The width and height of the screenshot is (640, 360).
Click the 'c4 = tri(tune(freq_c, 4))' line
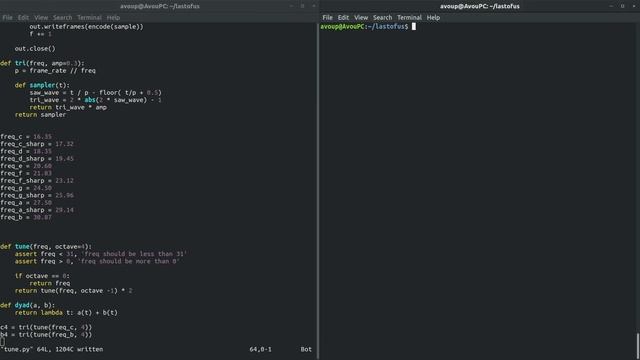pyautogui.click(x=46, y=328)
